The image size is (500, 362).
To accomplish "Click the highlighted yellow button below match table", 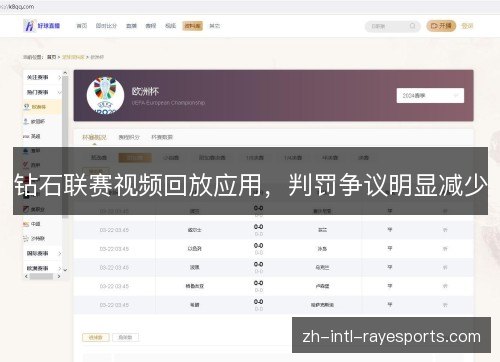I will pyautogui.click(x=95, y=337).
